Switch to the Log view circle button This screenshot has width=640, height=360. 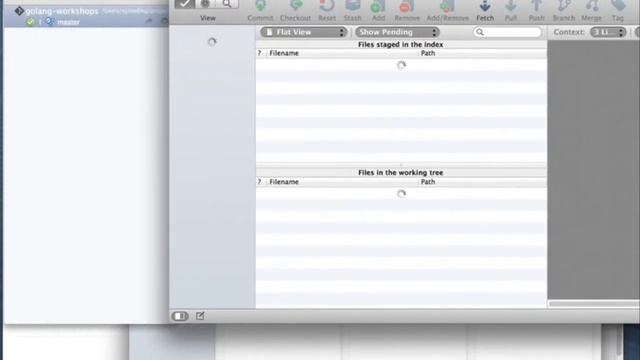205,4
